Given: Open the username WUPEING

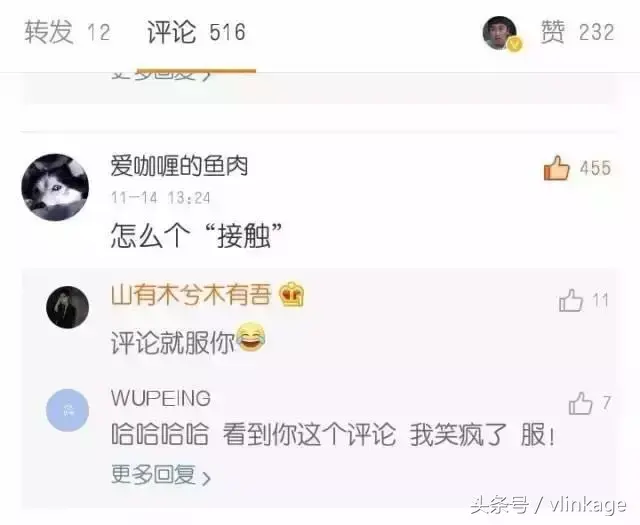Looking at the screenshot, I should click(x=161, y=398).
